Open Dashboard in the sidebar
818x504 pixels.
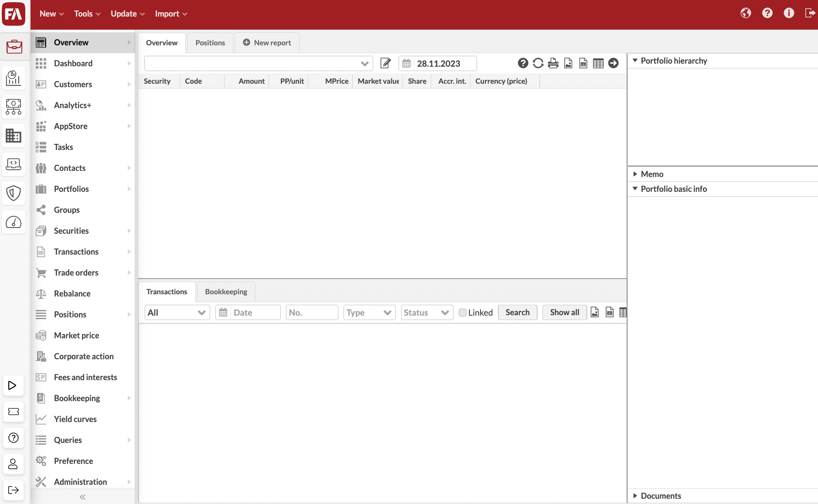click(x=83, y=63)
